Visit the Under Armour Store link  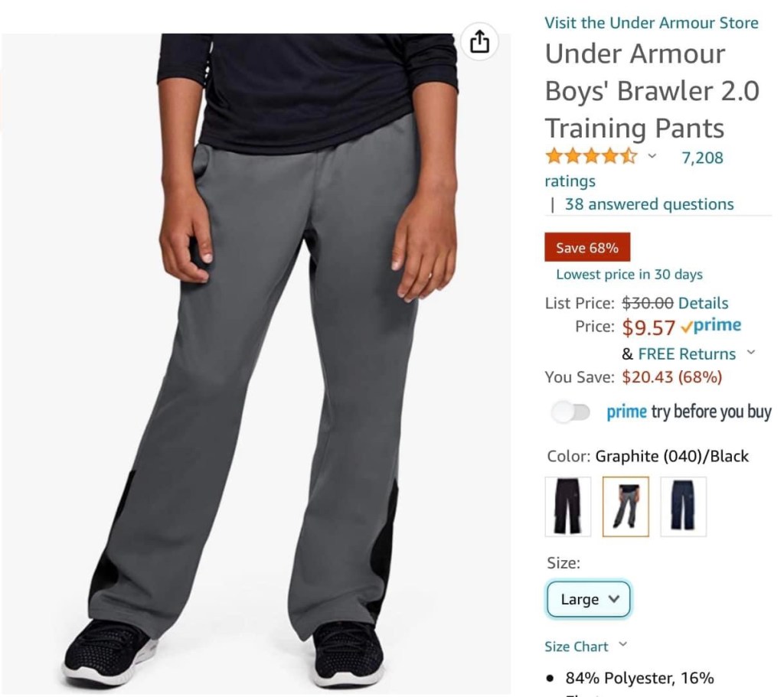click(652, 22)
